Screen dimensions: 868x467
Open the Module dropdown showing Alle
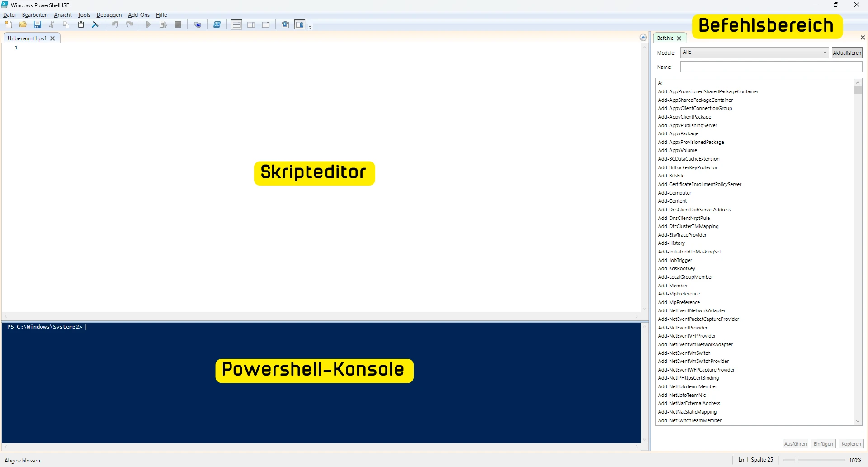pos(824,52)
